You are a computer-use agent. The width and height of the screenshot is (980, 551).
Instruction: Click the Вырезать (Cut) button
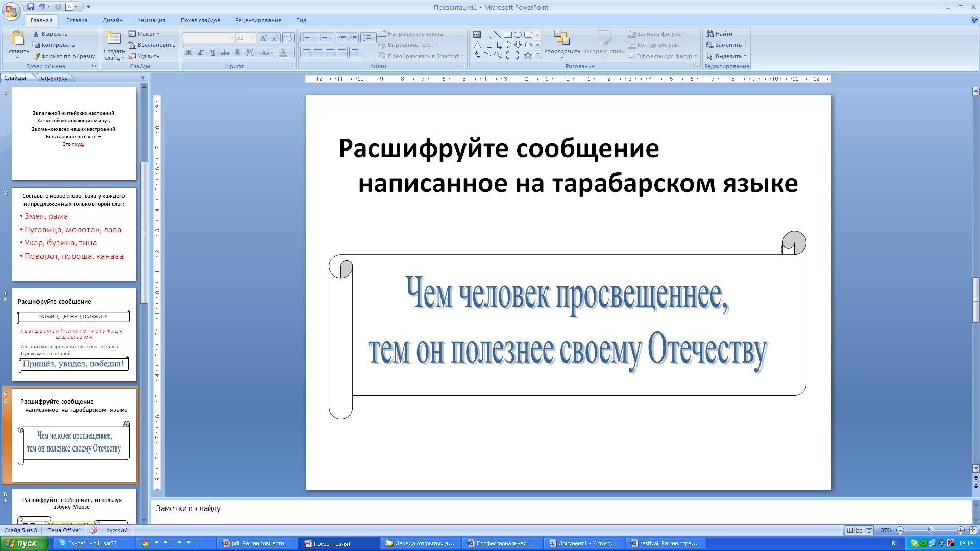[x=50, y=34]
